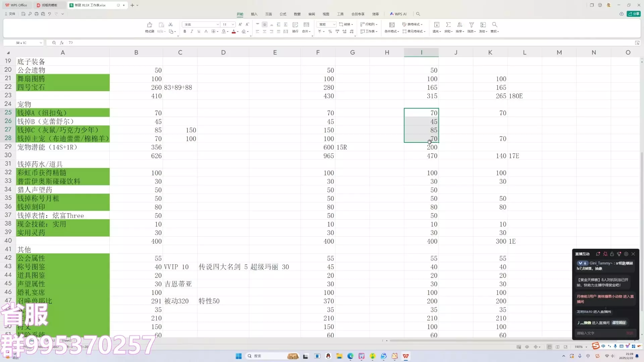Select the Format Painter tool
The image size is (644, 362).
coord(150,27)
